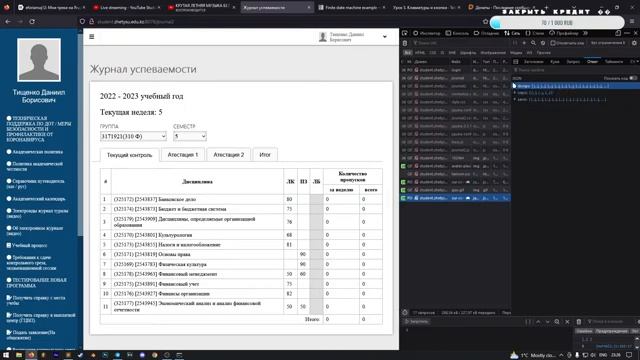This screenshot has width=640, height=360.
Task: Open the Итог tab
Action: tap(265, 155)
